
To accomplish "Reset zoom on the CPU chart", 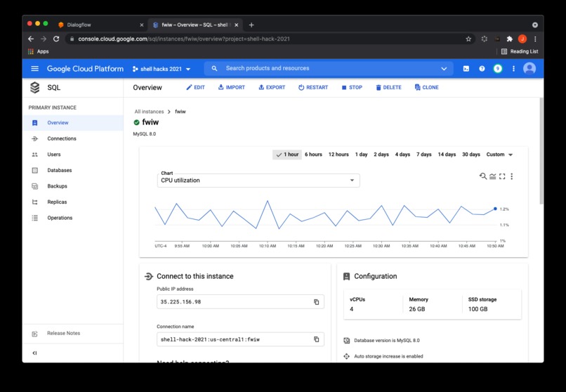I will pyautogui.click(x=482, y=176).
